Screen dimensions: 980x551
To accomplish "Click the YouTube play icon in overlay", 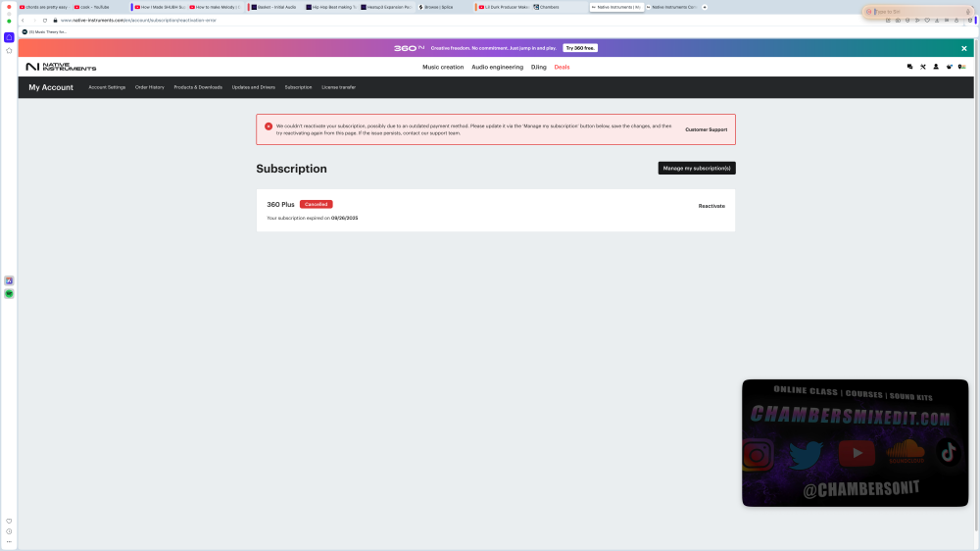I will 857,453.
